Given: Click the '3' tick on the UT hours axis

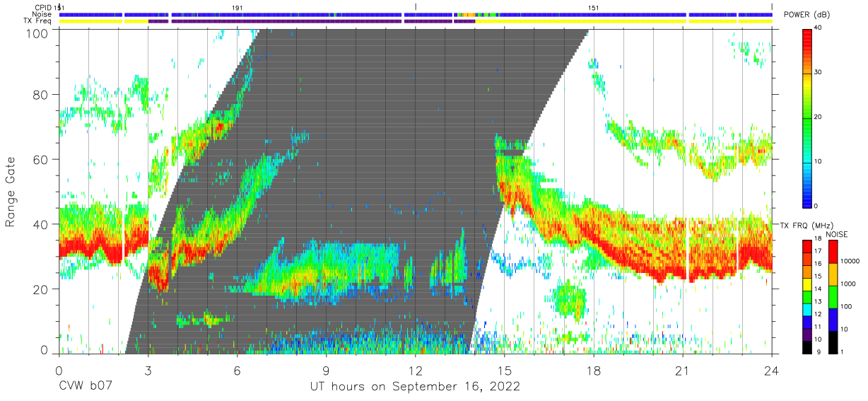Looking at the screenshot, I should pyautogui.click(x=148, y=369).
